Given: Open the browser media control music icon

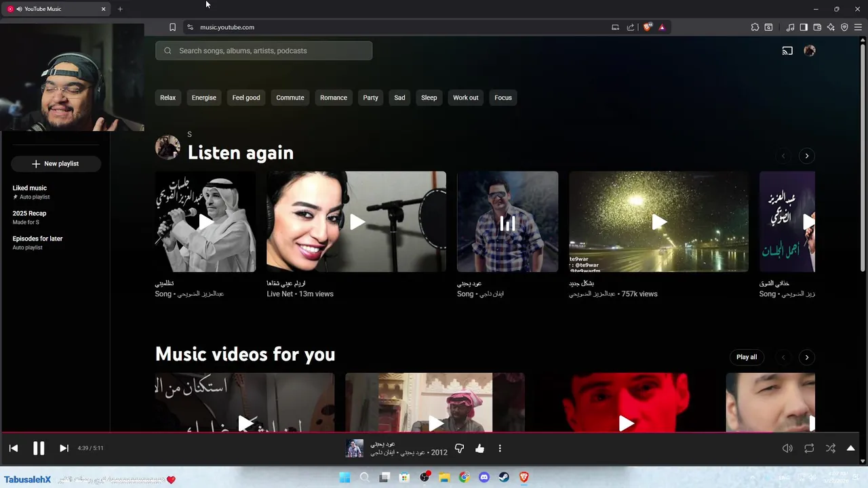Looking at the screenshot, I should 790,27.
